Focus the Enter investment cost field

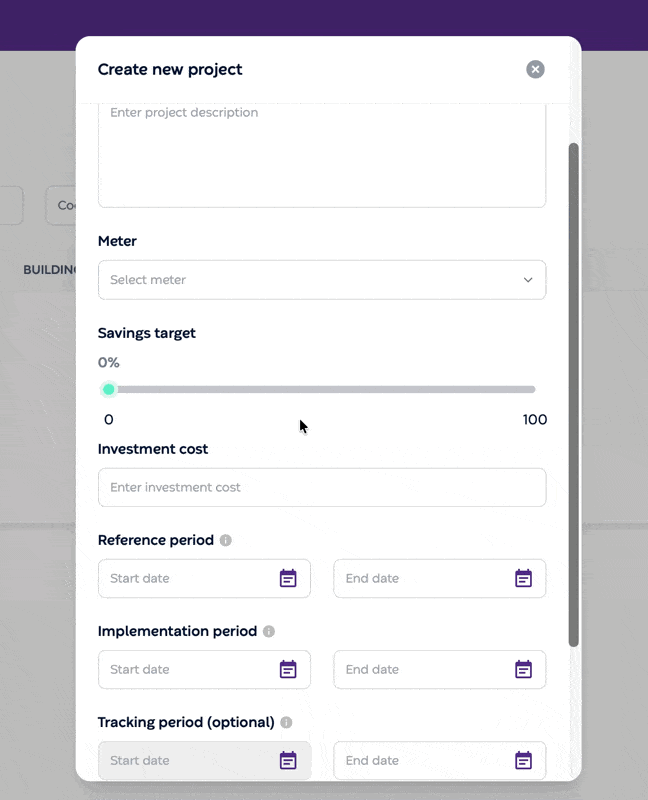322,487
